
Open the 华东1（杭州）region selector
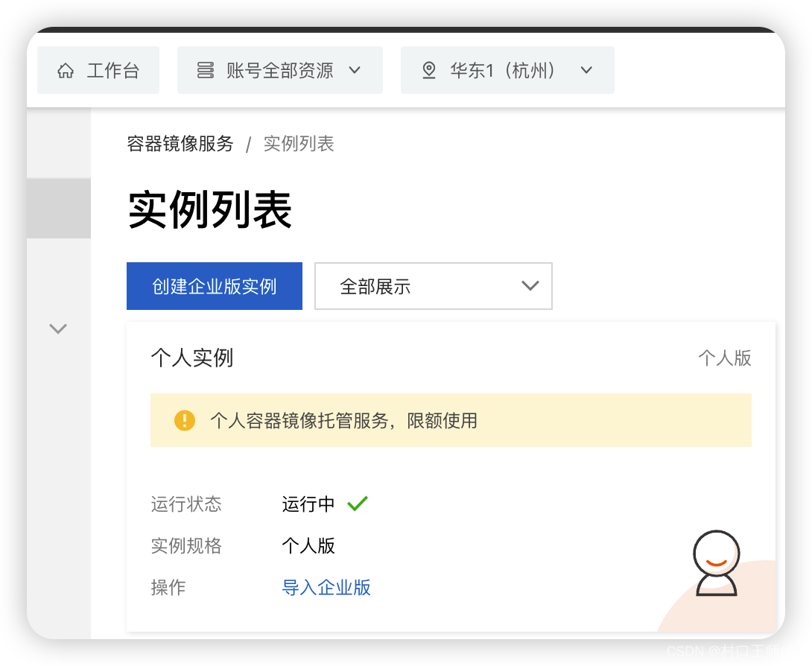point(507,70)
